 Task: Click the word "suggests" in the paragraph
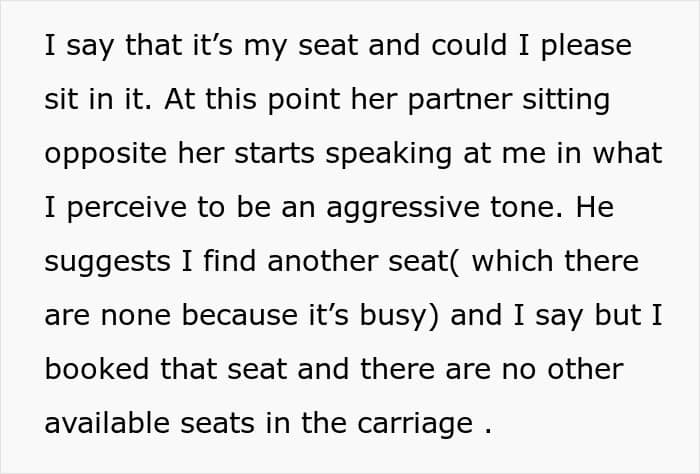coord(107,262)
